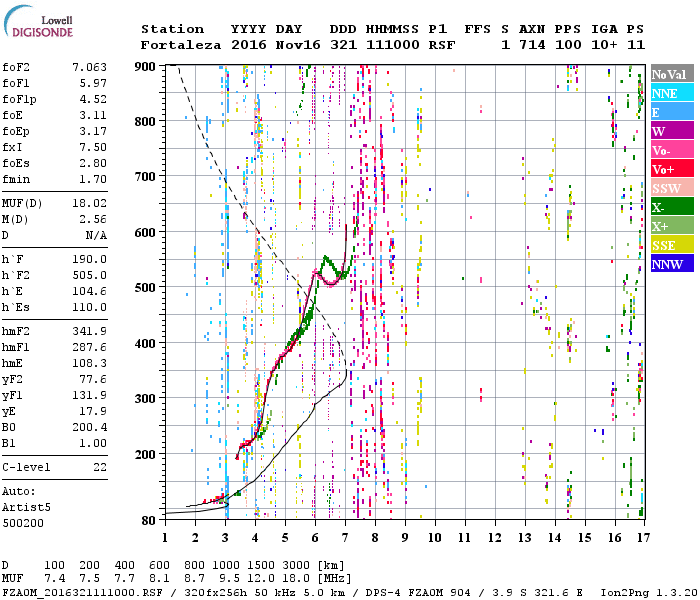Click the Lowell Digisonde logo
Image resolution: width=700 pixels, height=600 pixels.
(x=38, y=21)
